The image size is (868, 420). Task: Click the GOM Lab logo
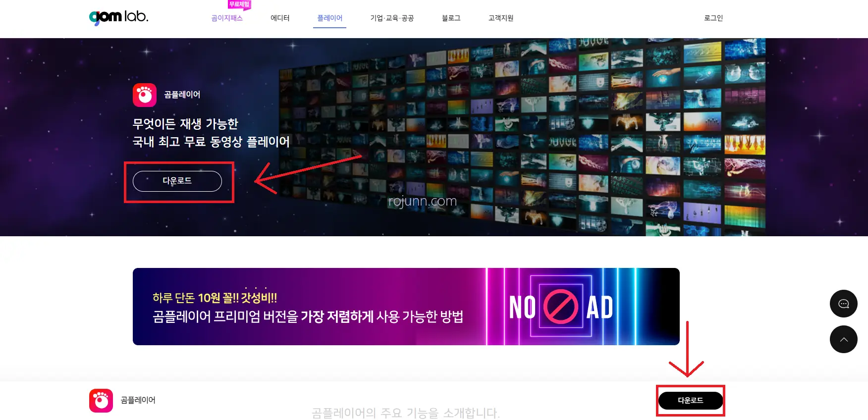tap(119, 17)
